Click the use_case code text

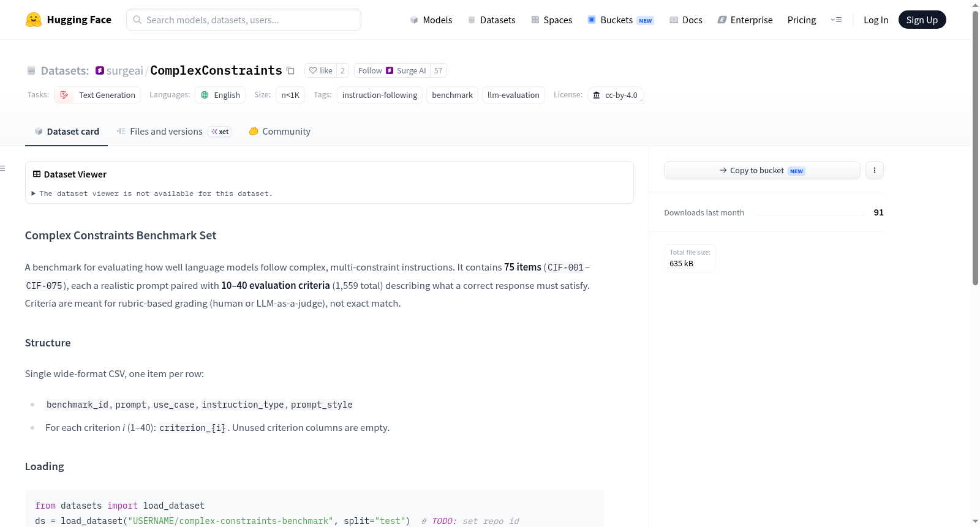(174, 405)
